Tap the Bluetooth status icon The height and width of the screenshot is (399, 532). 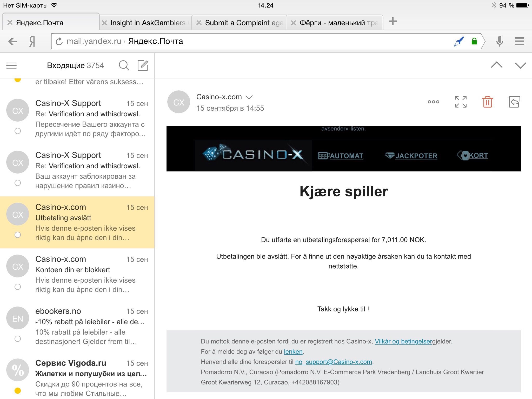point(494,5)
